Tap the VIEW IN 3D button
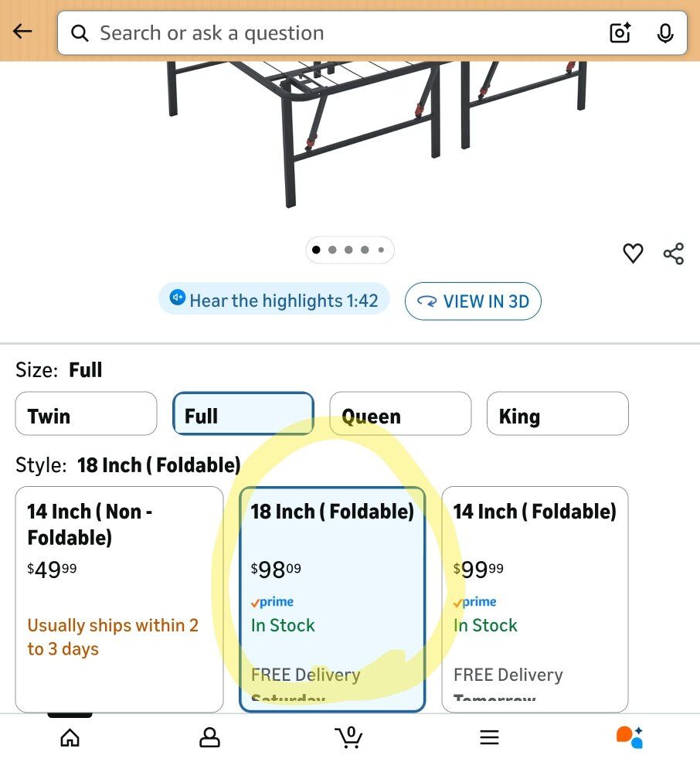 click(x=472, y=301)
